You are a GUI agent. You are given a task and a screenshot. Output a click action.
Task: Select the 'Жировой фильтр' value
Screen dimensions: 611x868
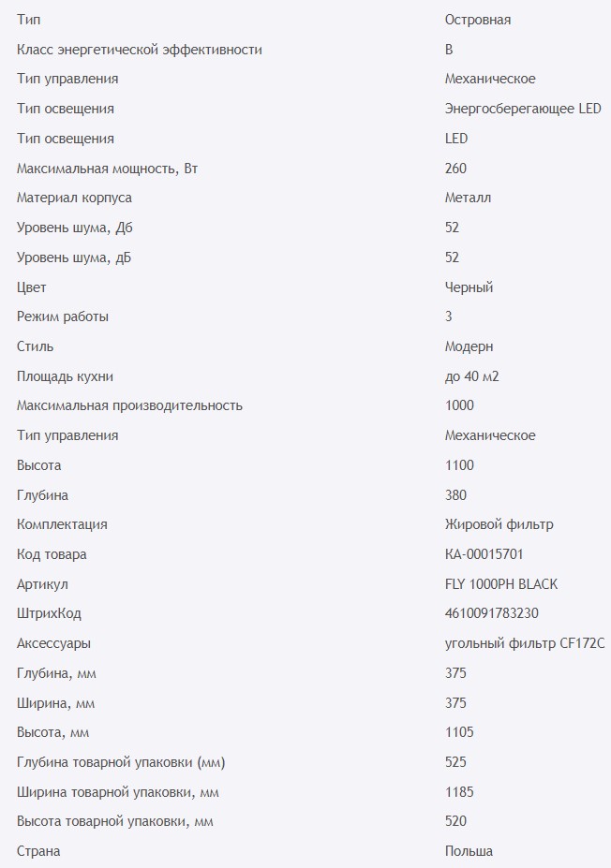(x=492, y=524)
